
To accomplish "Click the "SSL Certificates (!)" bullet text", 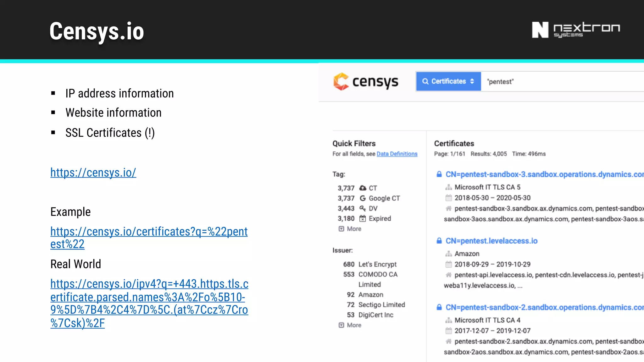I will click(x=110, y=133).
